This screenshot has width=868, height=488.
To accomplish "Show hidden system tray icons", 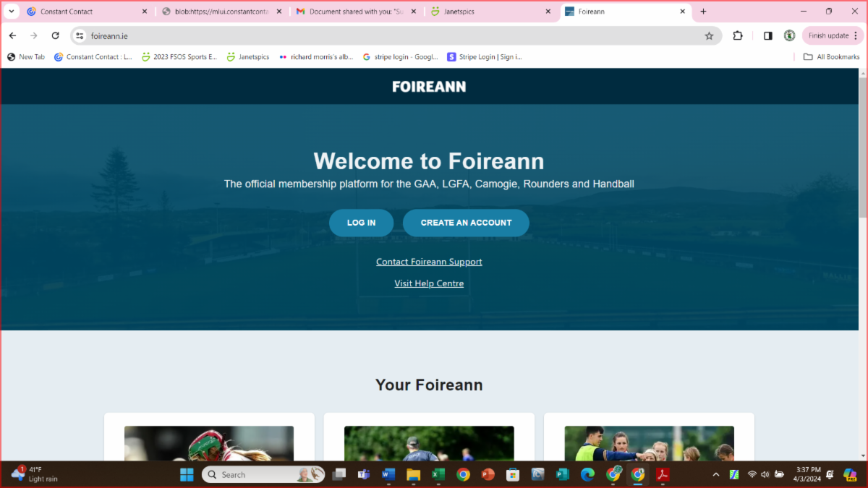I will (x=716, y=474).
